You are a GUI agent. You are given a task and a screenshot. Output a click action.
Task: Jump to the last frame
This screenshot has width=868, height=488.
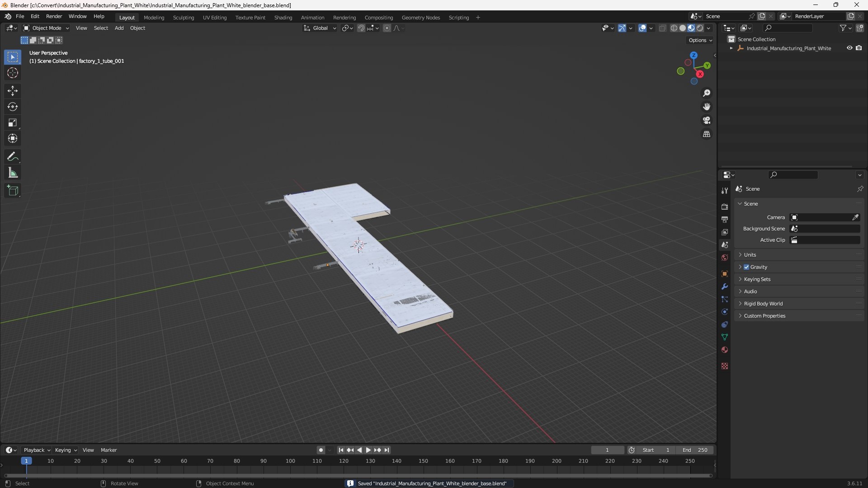click(x=387, y=450)
